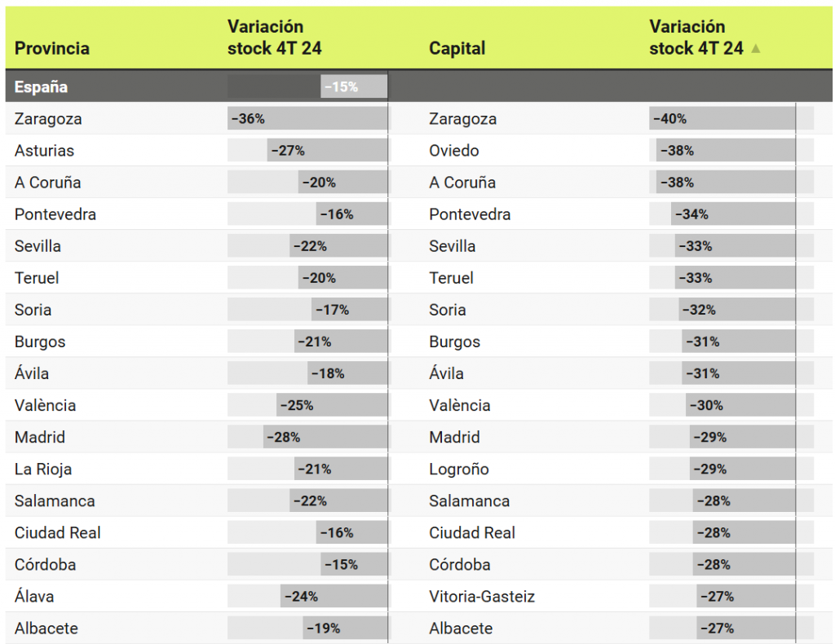Screen dimensions: 835x644
Task: Click the Córdoba province −15% bar
Action: pos(353,564)
